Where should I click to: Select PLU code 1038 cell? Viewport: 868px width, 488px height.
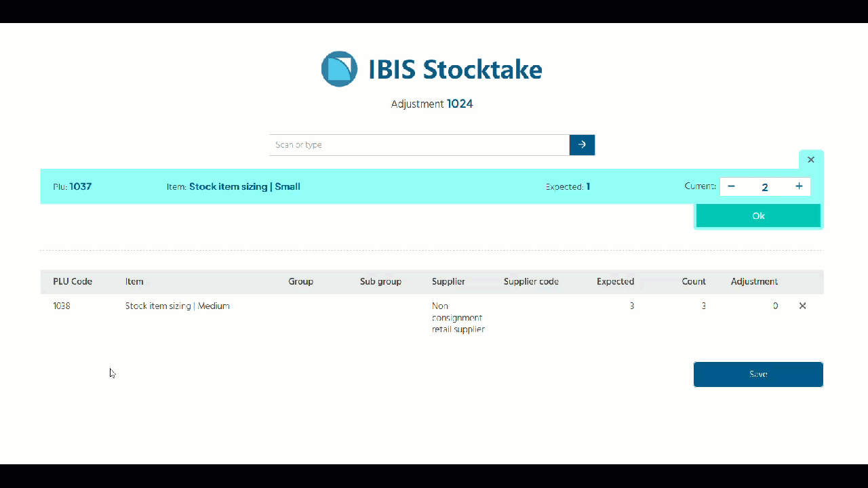pos(62,306)
